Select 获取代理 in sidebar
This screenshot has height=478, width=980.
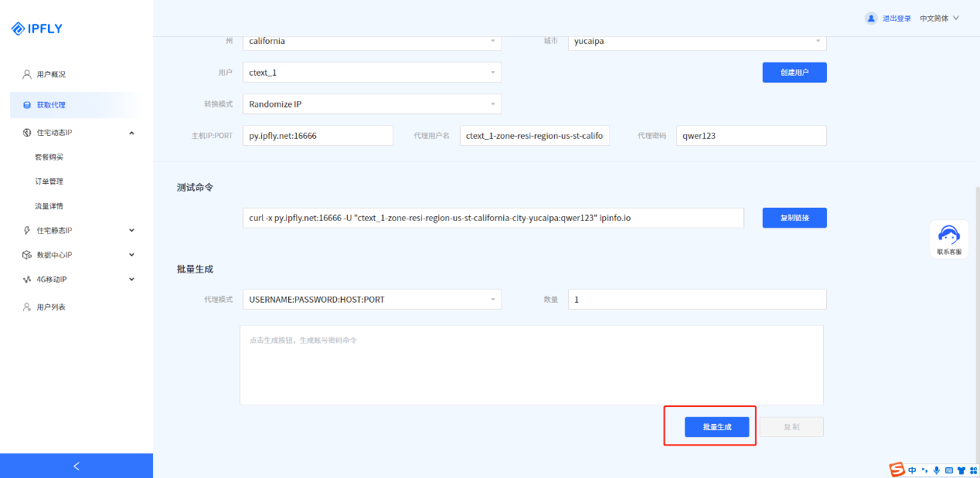[51, 105]
